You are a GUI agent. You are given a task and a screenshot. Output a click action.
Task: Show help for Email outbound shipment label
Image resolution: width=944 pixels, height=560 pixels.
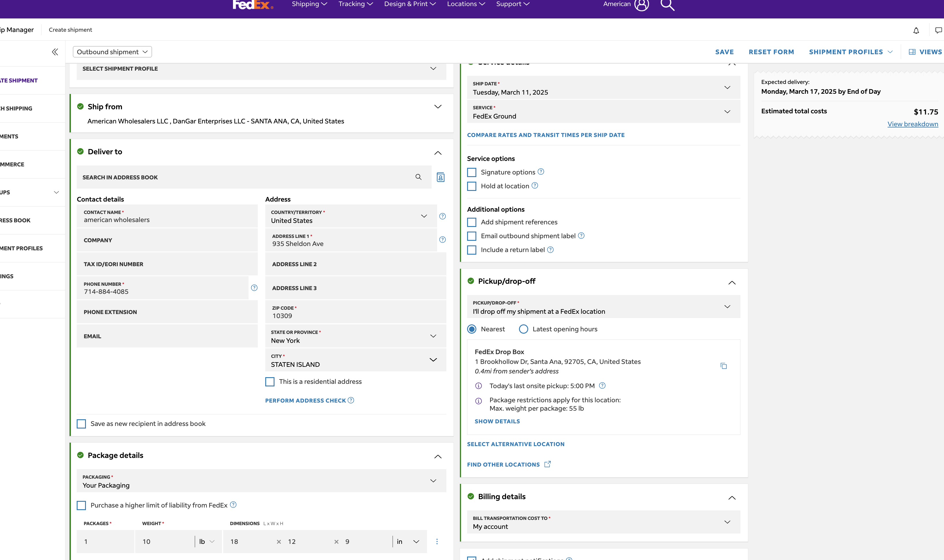click(x=581, y=236)
